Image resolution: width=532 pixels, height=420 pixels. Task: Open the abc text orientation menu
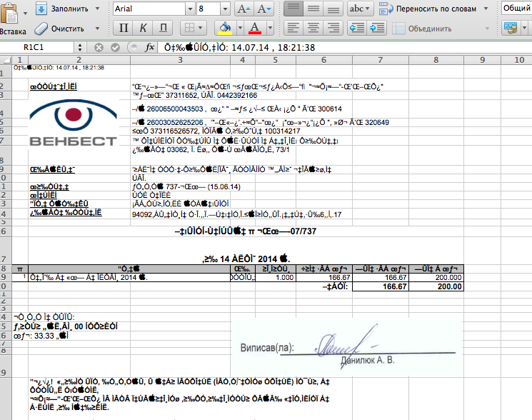pos(360,9)
